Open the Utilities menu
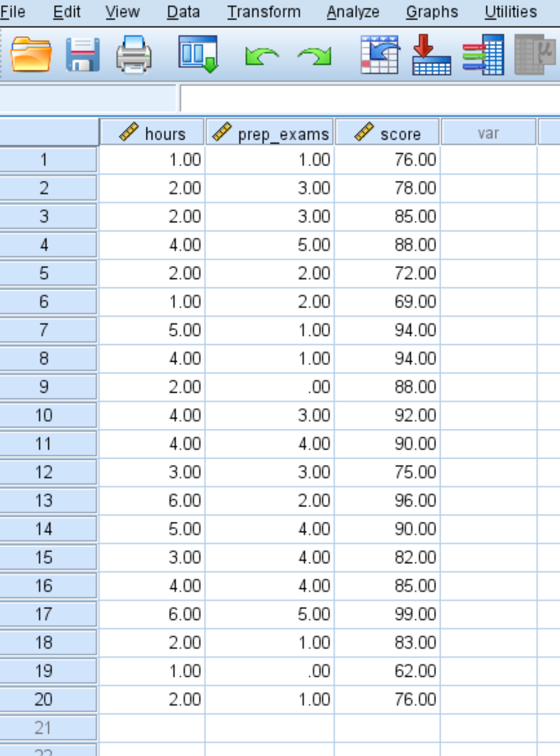Screen dimensions: 560x756 511,12
